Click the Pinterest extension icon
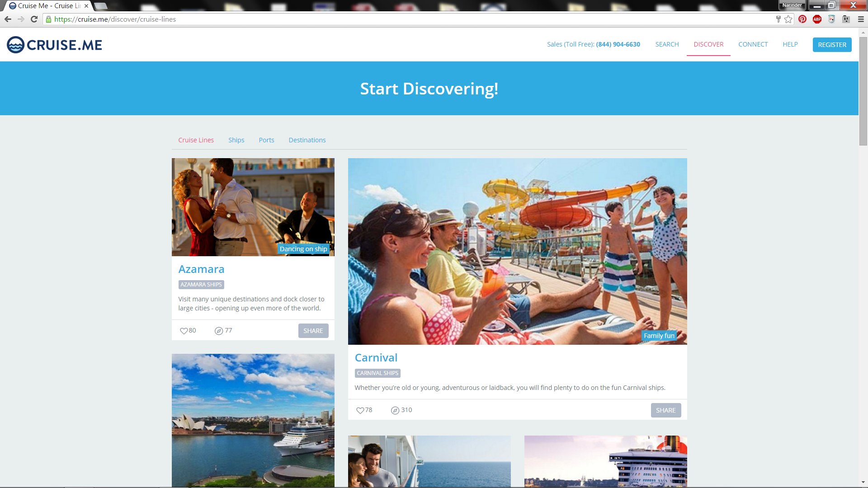This screenshot has width=868, height=488. [x=802, y=19]
